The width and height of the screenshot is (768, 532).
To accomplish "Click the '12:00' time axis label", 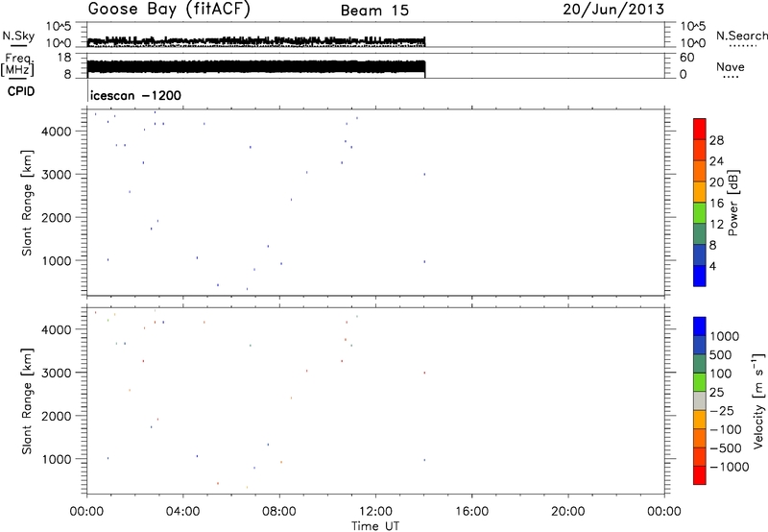I will (x=375, y=512).
